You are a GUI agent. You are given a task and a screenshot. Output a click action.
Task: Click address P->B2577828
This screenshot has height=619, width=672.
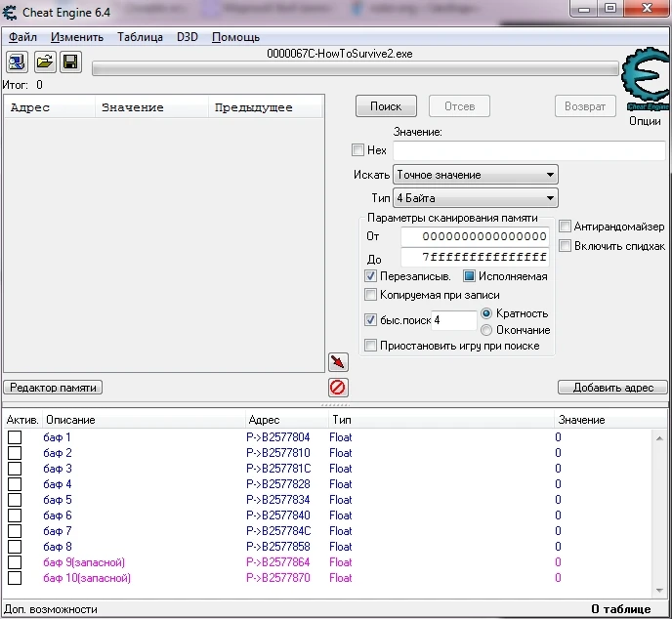(278, 484)
